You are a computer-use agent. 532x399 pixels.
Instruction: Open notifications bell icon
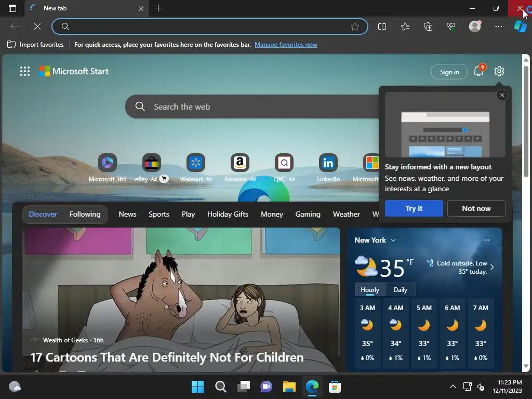[x=478, y=71]
